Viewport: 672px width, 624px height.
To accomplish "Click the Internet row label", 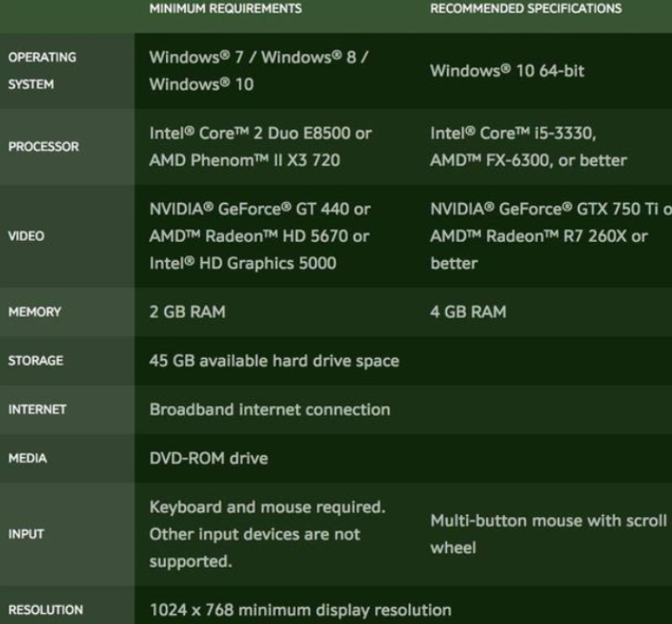I will 37,409.
